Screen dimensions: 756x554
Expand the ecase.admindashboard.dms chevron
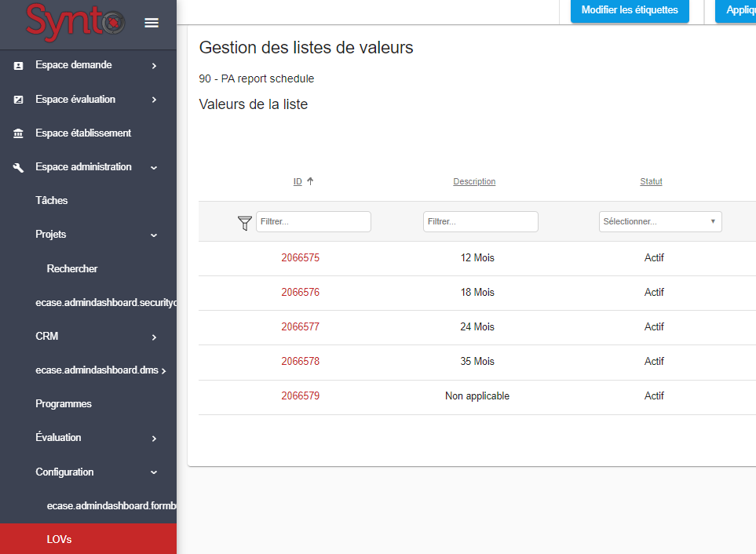pyautogui.click(x=164, y=371)
